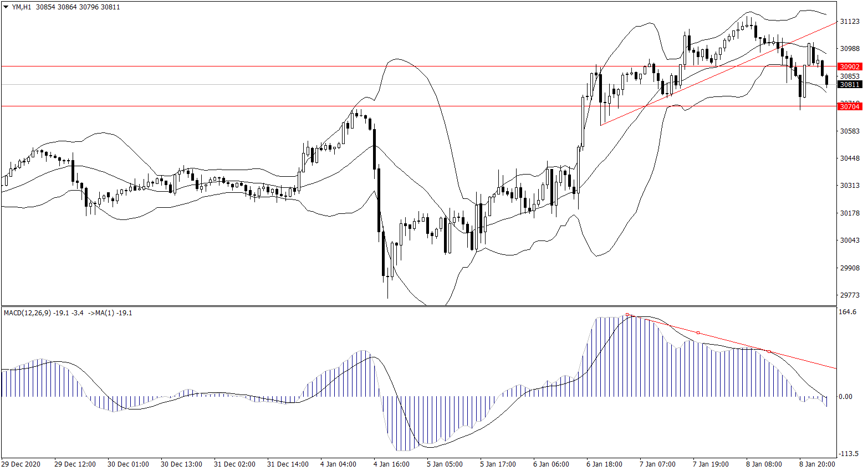
Task: Click the 30583 price scale label
Action: [x=850, y=131]
